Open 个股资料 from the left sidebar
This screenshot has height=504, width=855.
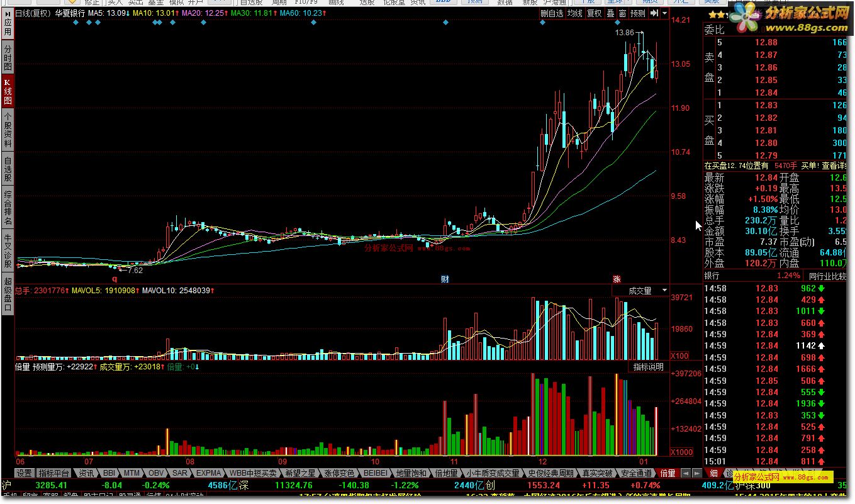pyautogui.click(x=8, y=130)
